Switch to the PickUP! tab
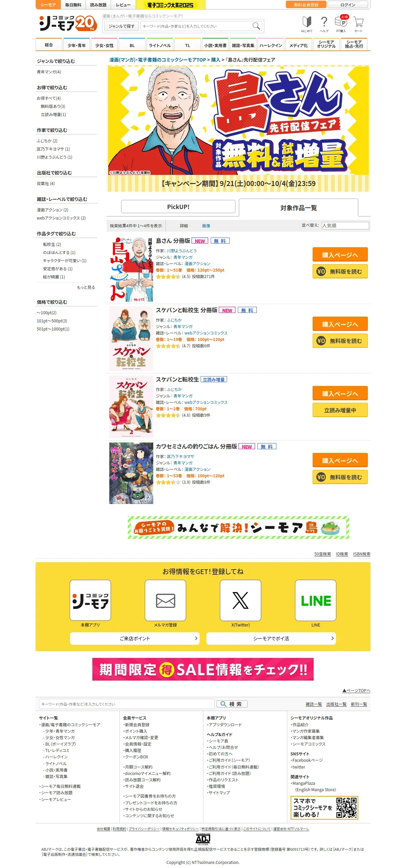Viewport: 406px width, 868px height. (178, 207)
